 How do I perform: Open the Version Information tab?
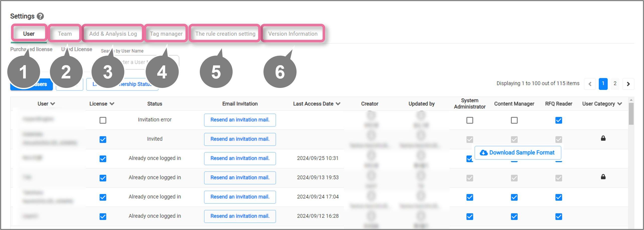tap(293, 34)
